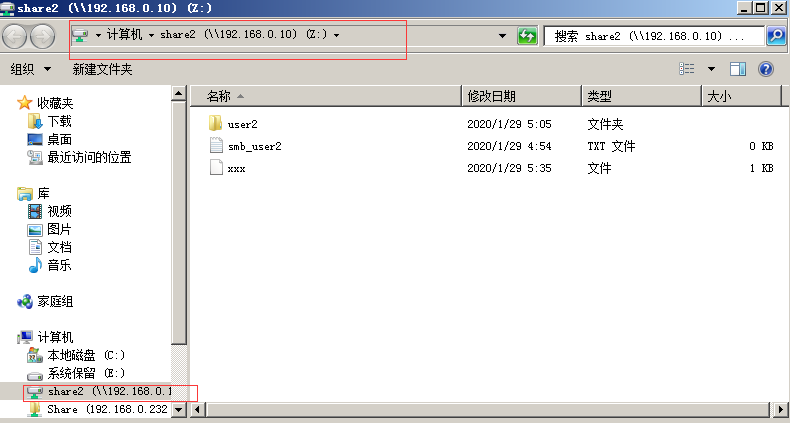790x423 pixels.
Task: Click inside the search share2 field
Action: pos(650,36)
